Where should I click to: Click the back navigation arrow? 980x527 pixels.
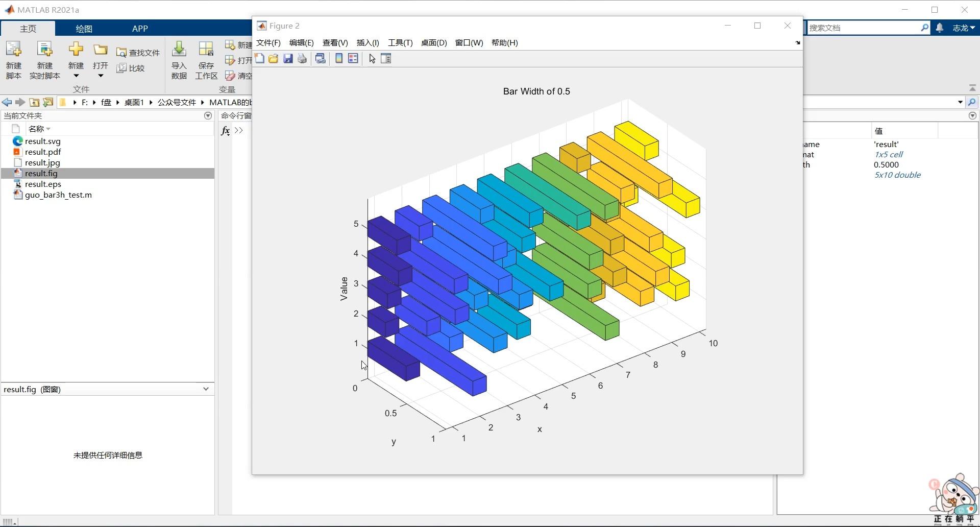click(x=7, y=102)
